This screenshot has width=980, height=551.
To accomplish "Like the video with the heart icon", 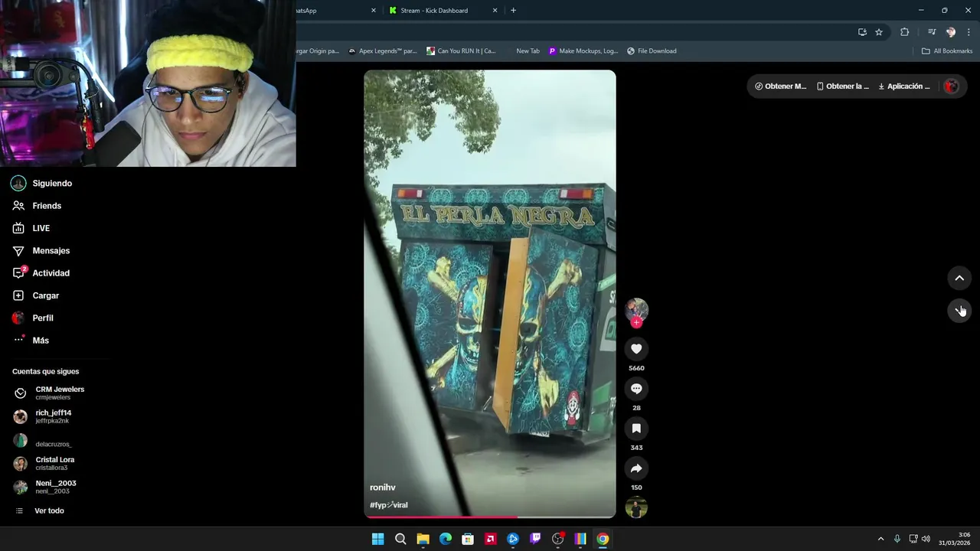I will coord(636,349).
